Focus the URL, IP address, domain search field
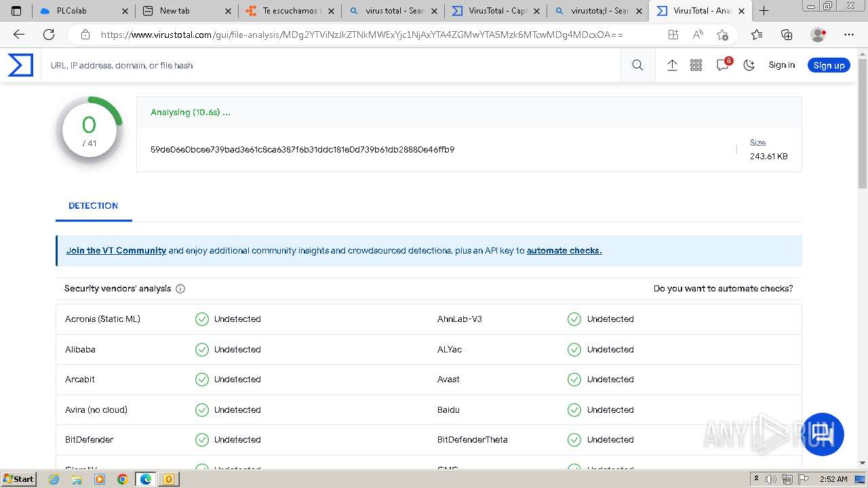Viewport: 868px width, 488px height. (x=331, y=66)
